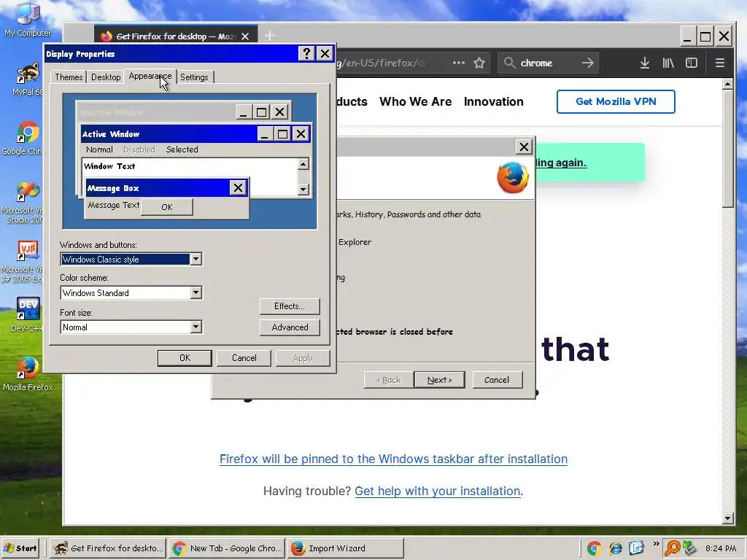Click the search go arrow next to chrome
This screenshot has height=560, width=747.
click(587, 63)
